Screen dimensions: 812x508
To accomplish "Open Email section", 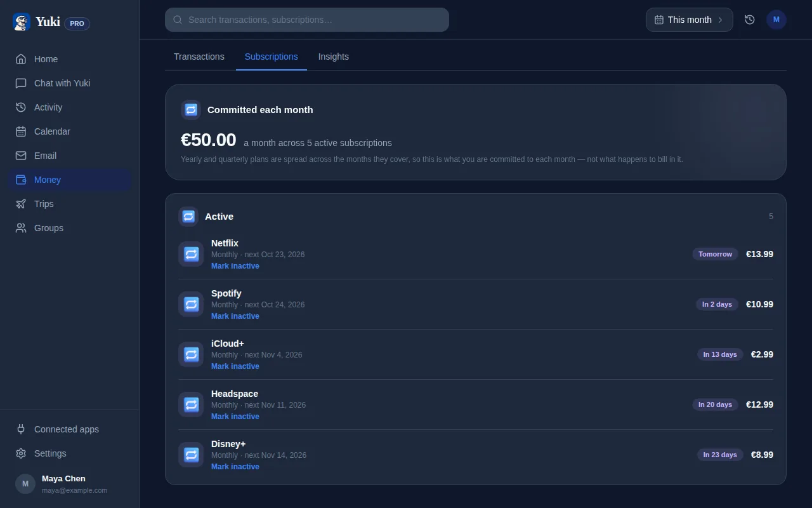I will pos(70,156).
